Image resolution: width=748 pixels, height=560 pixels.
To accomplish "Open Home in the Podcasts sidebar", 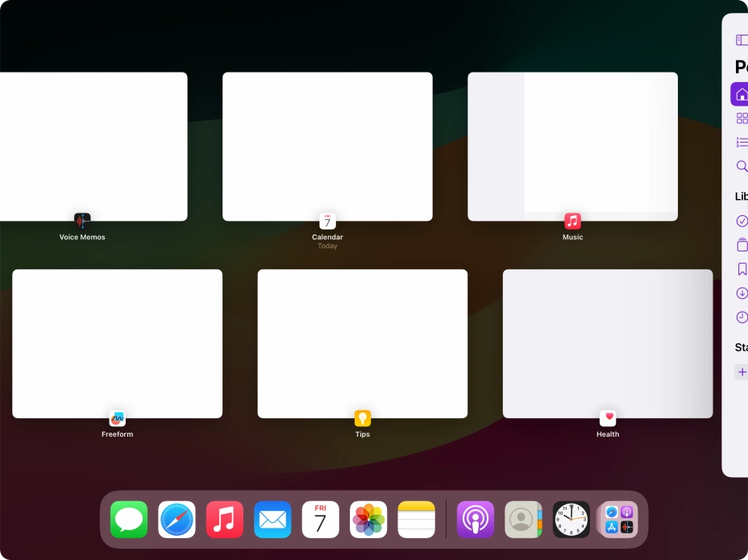I will click(741, 93).
